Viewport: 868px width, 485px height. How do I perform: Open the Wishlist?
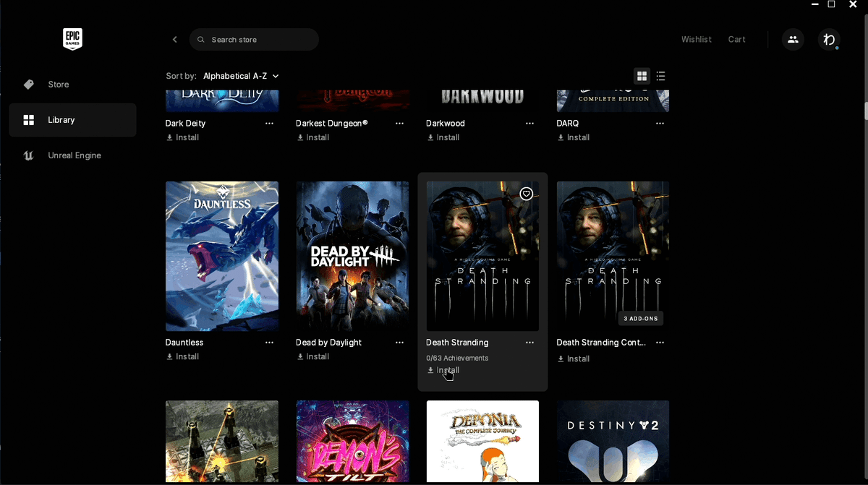click(x=697, y=40)
